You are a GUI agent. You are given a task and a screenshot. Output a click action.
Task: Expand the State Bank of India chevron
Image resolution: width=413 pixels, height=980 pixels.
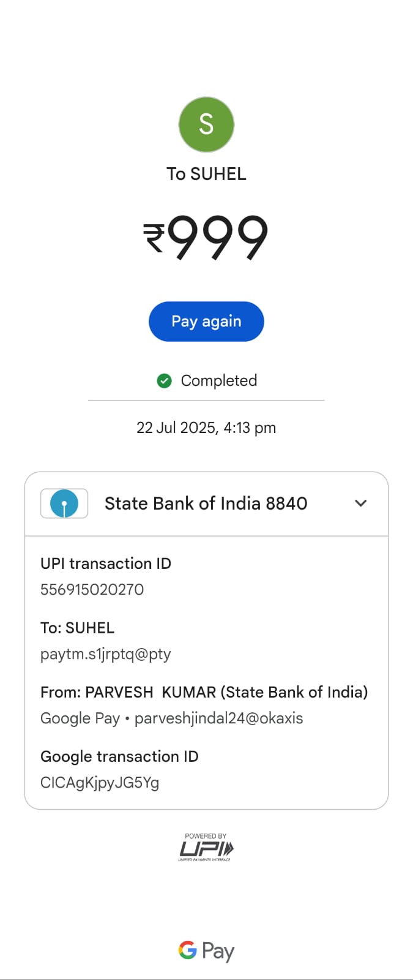(360, 503)
